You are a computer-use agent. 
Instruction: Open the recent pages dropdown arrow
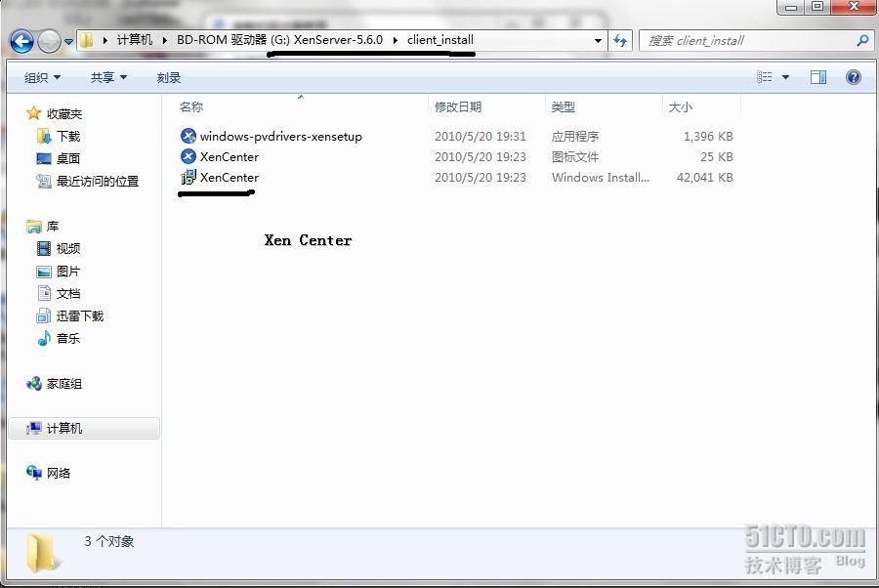point(69,41)
